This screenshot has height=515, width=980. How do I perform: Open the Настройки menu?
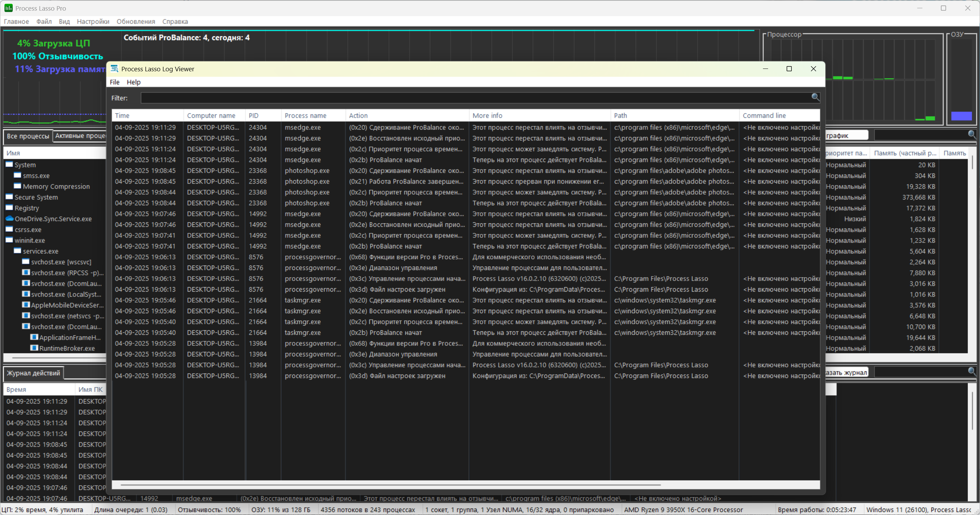click(x=93, y=21)
